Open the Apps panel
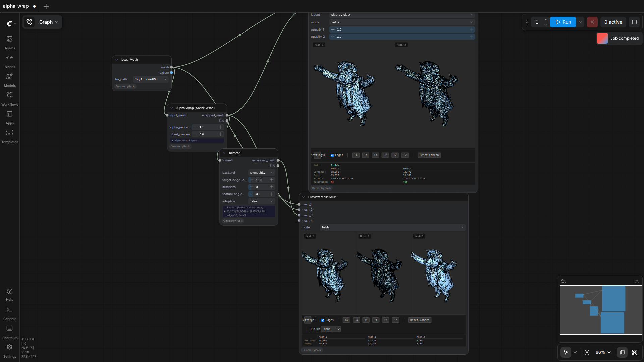Image resolution: width=644 pixels, height=362 pixels. [10, 117]
